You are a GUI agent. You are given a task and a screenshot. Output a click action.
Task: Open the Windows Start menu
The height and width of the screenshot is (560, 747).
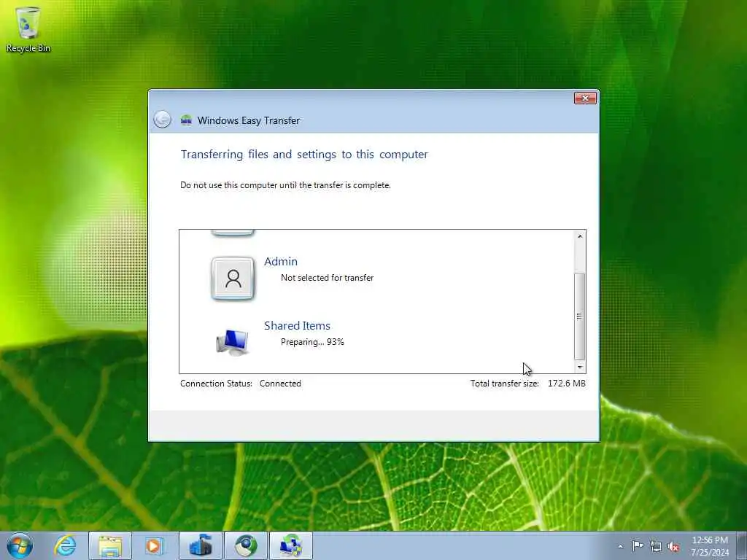click(20, 545)
